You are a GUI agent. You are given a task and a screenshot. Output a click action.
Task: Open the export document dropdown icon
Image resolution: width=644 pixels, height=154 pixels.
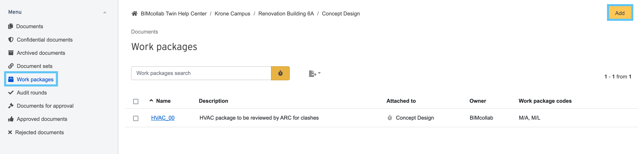pyautogui.click(x=315, y=73)
